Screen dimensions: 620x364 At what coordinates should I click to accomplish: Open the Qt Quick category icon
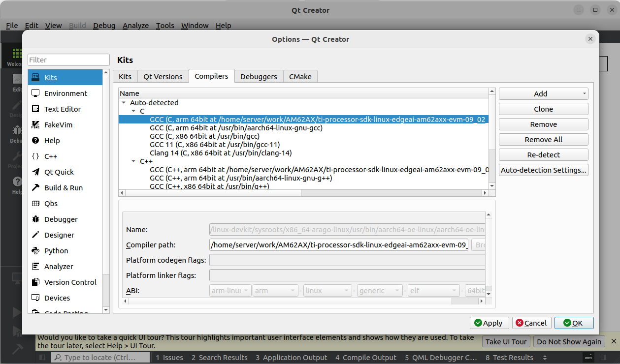click(x=35, y=172)
